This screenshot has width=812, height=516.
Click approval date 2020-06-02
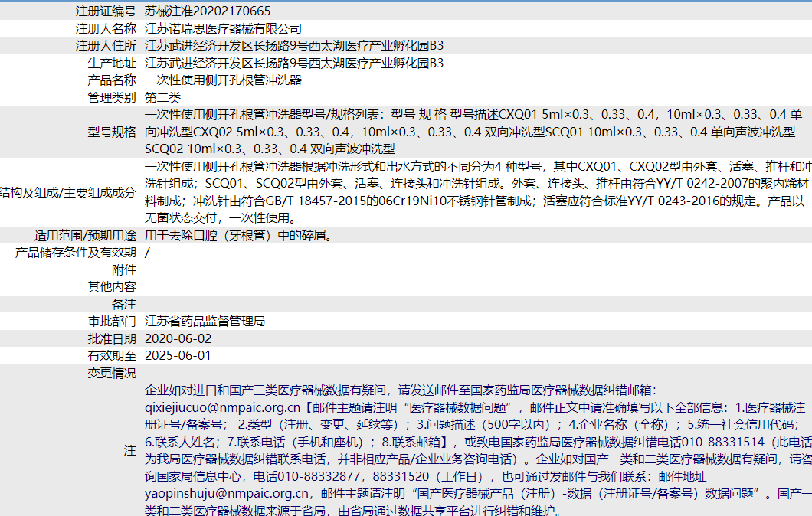point(178,338)
